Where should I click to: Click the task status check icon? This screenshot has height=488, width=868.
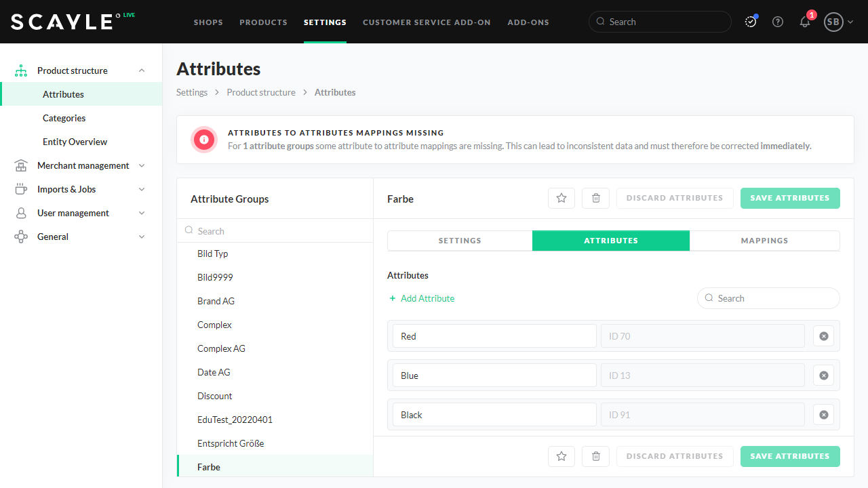click(x=751, y=22)
